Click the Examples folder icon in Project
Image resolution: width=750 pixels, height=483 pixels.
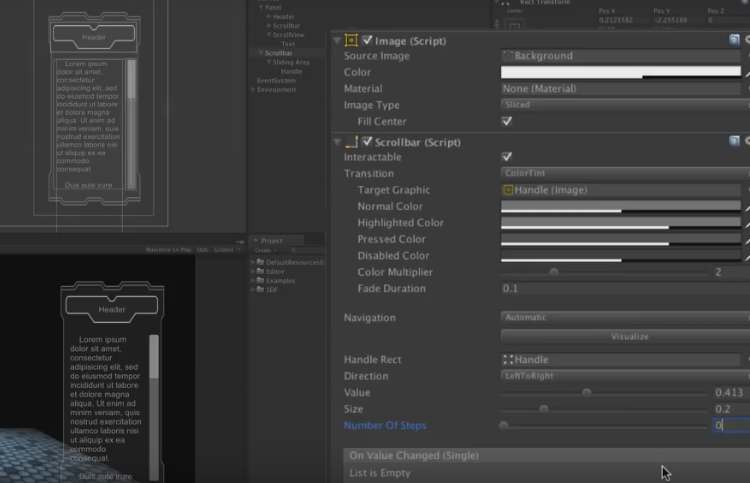[260, 279]
